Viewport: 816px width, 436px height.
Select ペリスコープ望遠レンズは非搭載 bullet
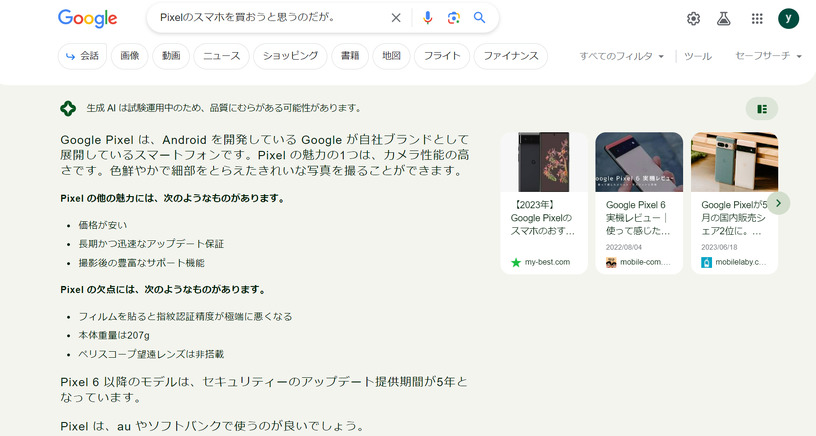[x=151, y=354]
